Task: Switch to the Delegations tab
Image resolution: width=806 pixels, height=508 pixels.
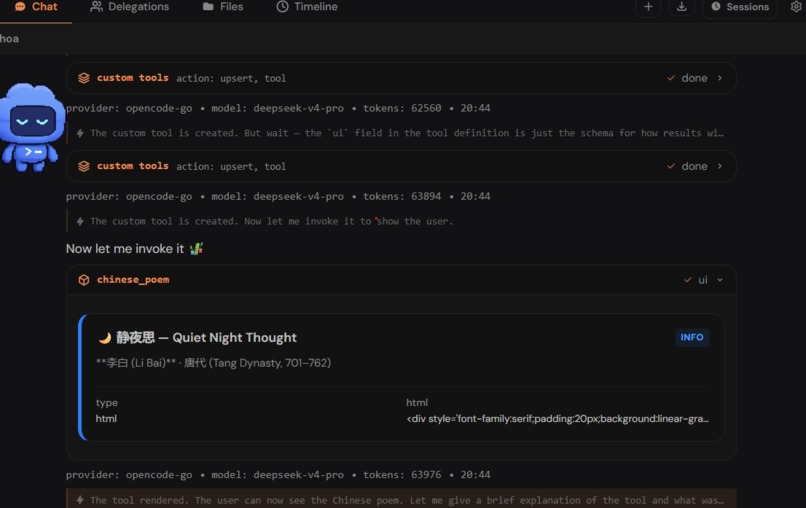Action: pos(130,7)
